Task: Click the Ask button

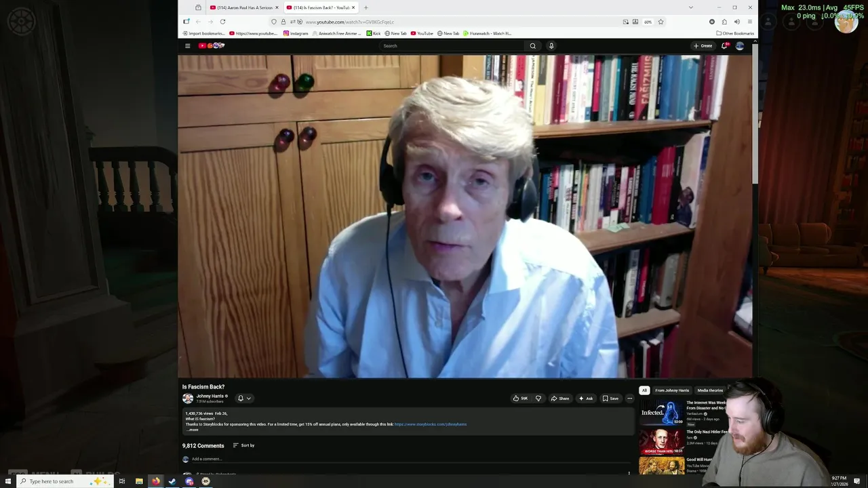Action: 586,399
